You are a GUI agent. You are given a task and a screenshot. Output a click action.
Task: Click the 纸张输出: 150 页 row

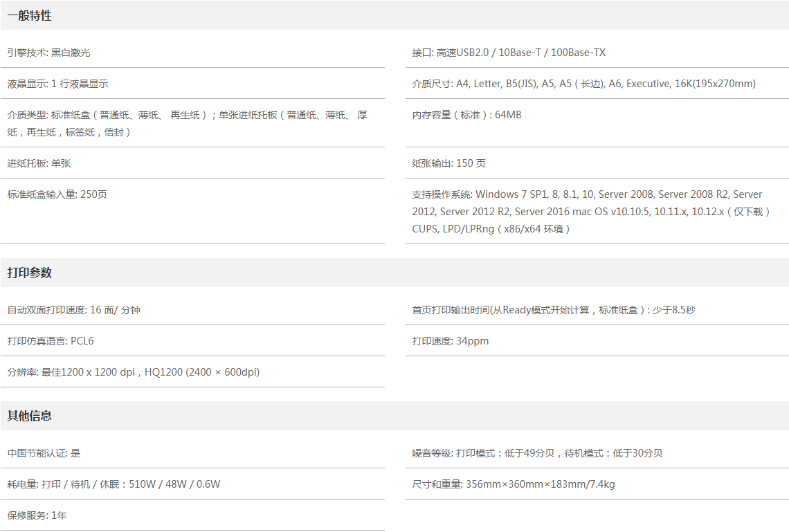pos(448,163)
